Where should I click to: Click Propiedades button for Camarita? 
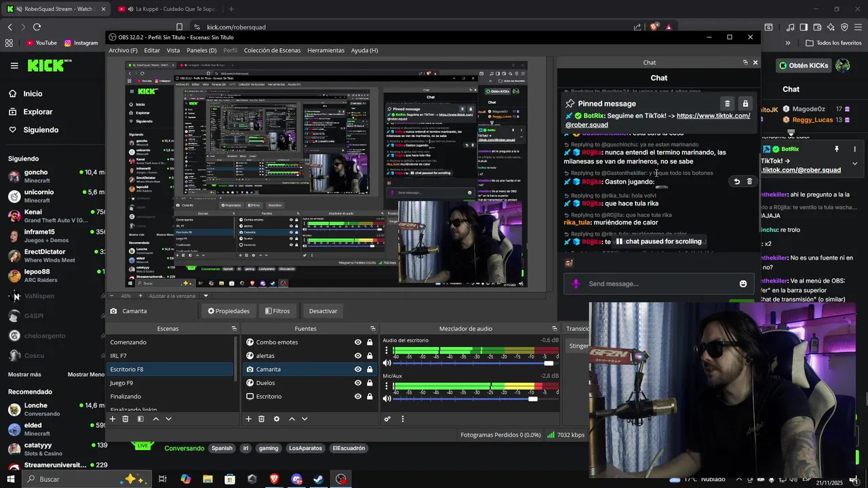click(229, 311)
